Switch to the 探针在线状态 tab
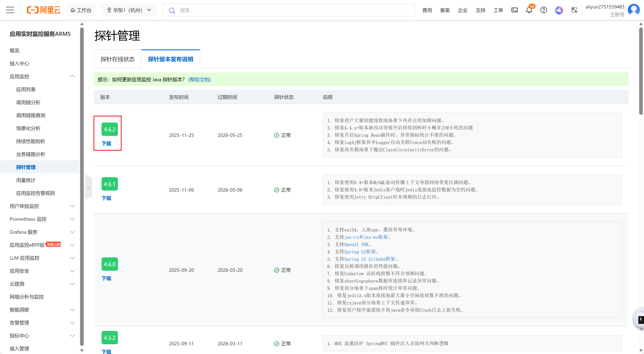644x354 pixels. [x=118, y=59]
